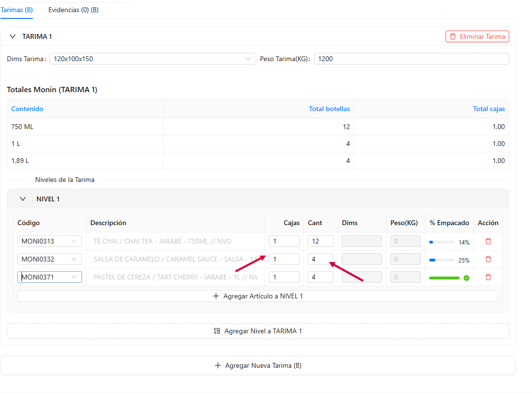
Task: Click the plus icon in Agregar Nueva Tarima
Action: (x=218, y=365)
